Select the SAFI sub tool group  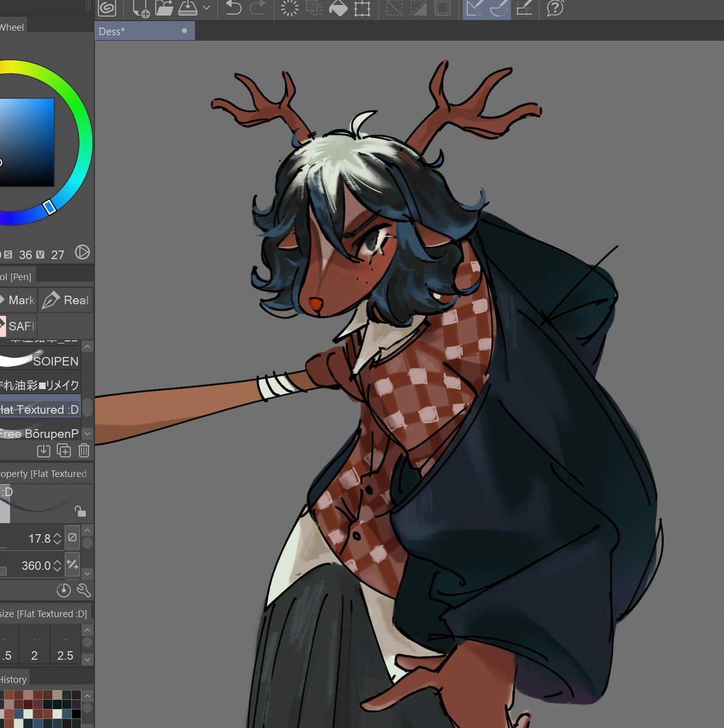tap(18, 326)
